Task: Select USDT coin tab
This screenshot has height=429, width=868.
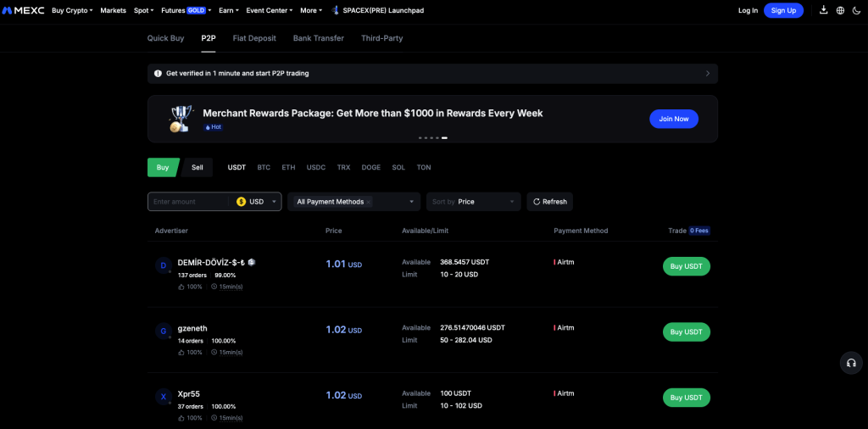Action: (x=237, y=167)
